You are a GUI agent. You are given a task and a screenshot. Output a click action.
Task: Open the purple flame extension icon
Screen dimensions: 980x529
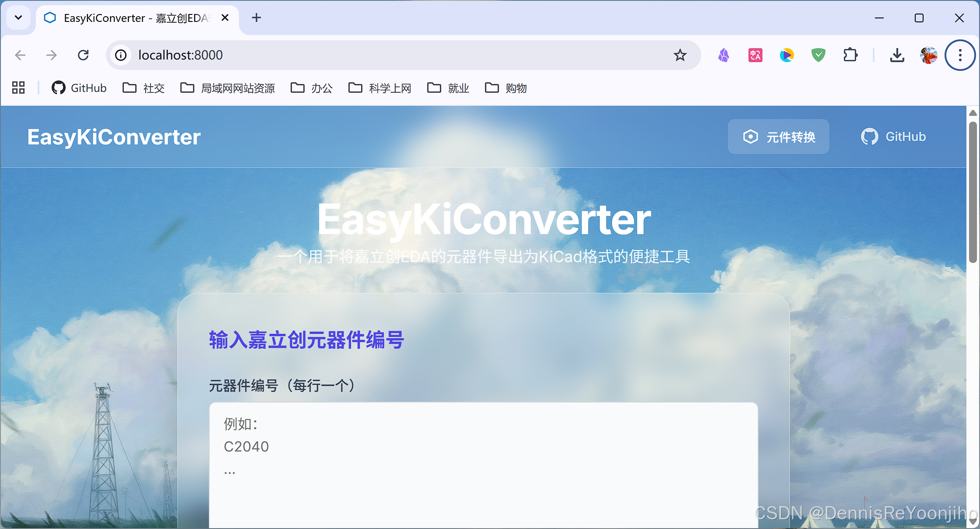click(x=724, y=55)
